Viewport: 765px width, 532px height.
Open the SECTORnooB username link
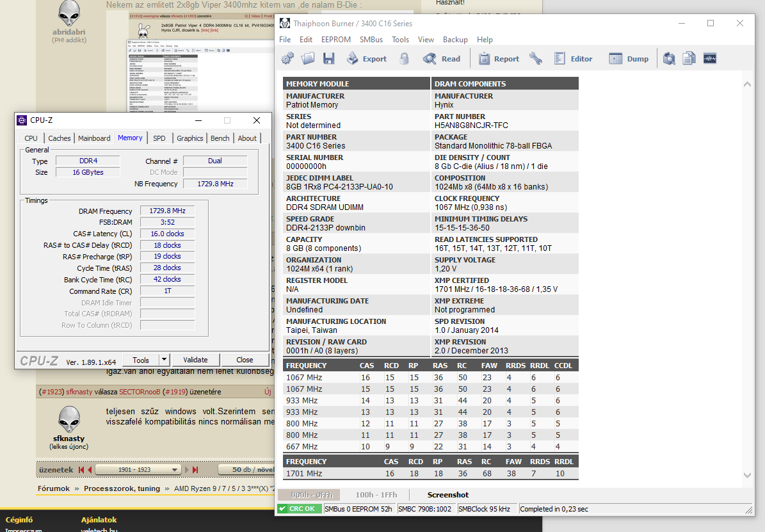point(140,392)
